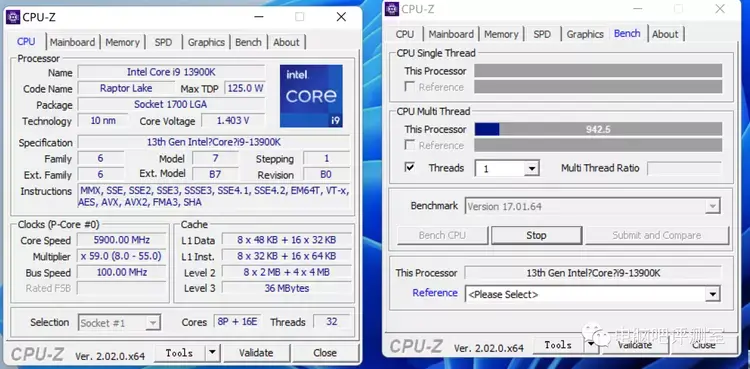
Task: Open the Threads count dropdown
Action: coord(531,168)
